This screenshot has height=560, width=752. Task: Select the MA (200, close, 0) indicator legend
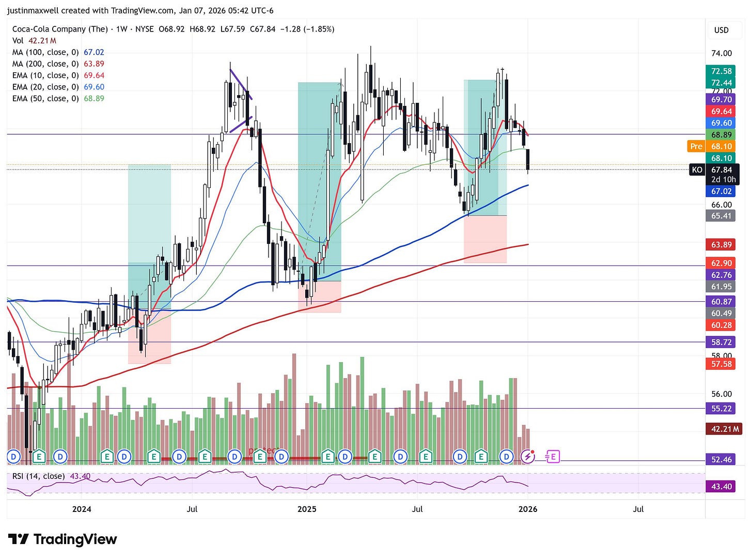(x=58, y=64)
